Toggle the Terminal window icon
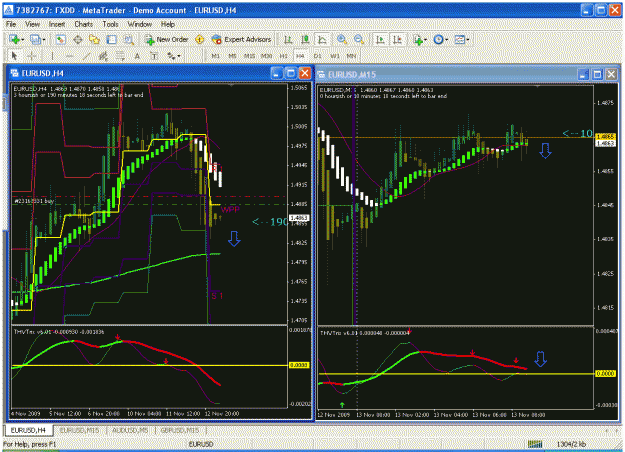Image resolution: width=625 pixels, height=452 pixels. (112, 39)
